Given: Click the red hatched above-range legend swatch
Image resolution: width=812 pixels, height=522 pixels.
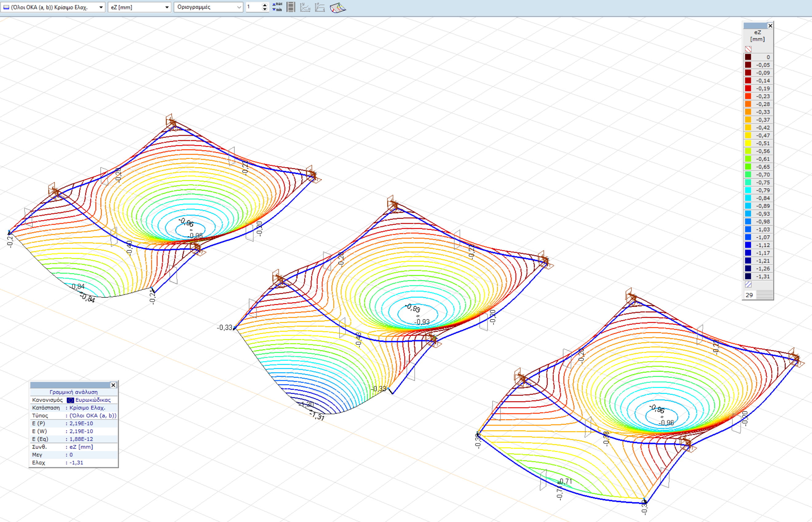Looking at the screenshot, I should pos(748,49).
